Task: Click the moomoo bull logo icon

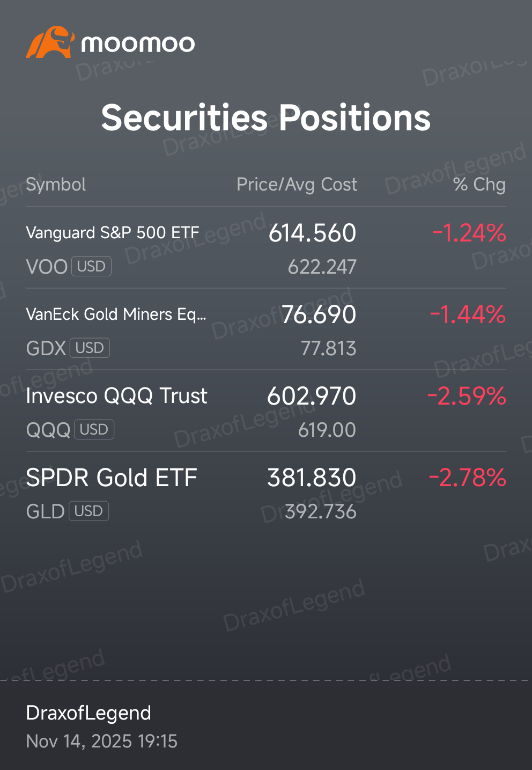Action: point(50,42)
